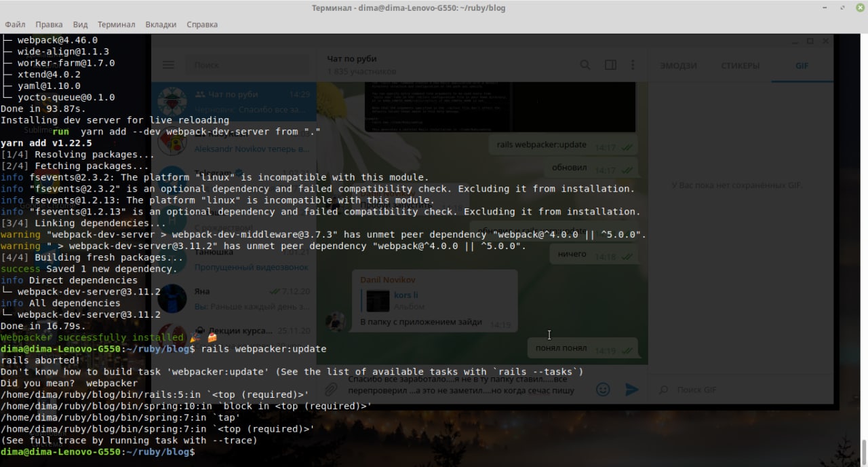The image size is (868, 467).
Task: Open the chat with Пропущенный видеозвонок
Action: (x=234, y=259)
